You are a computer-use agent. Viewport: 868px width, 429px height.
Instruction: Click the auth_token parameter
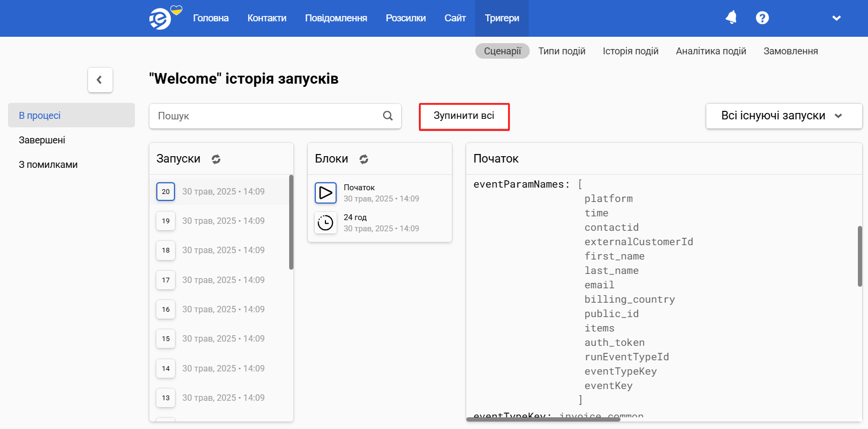[615, 343]
